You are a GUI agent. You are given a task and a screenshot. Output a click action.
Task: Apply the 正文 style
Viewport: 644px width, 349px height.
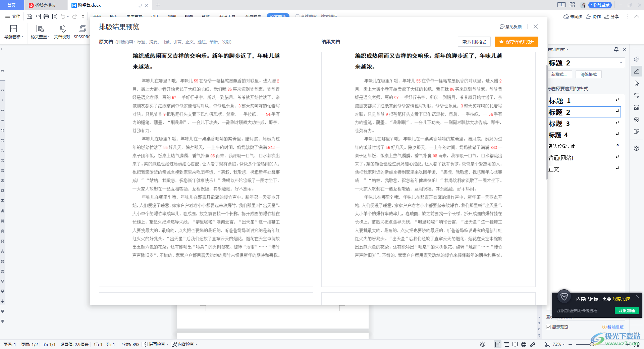point(584,169)
